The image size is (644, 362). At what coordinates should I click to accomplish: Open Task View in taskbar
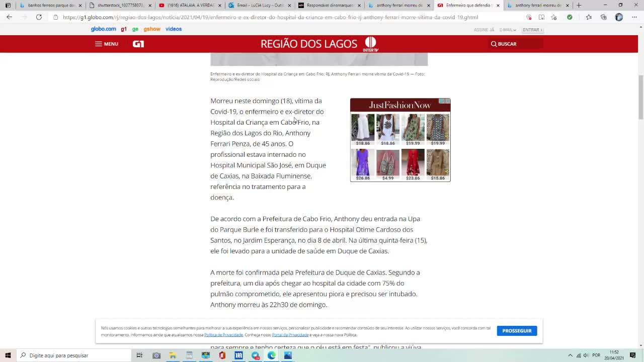click(x=139, y=355)
